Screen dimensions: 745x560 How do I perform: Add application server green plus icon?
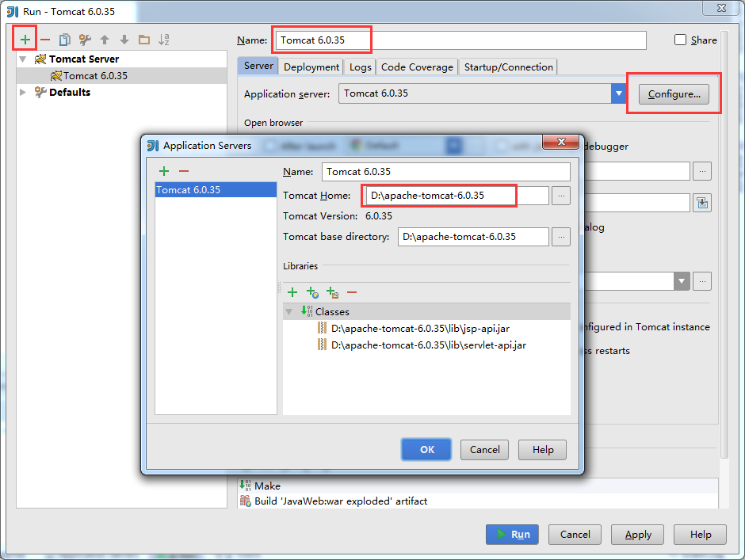[x=164, y=171]
